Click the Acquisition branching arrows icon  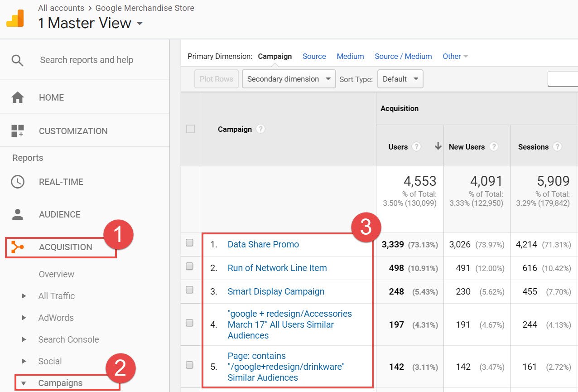coord(18,247)
